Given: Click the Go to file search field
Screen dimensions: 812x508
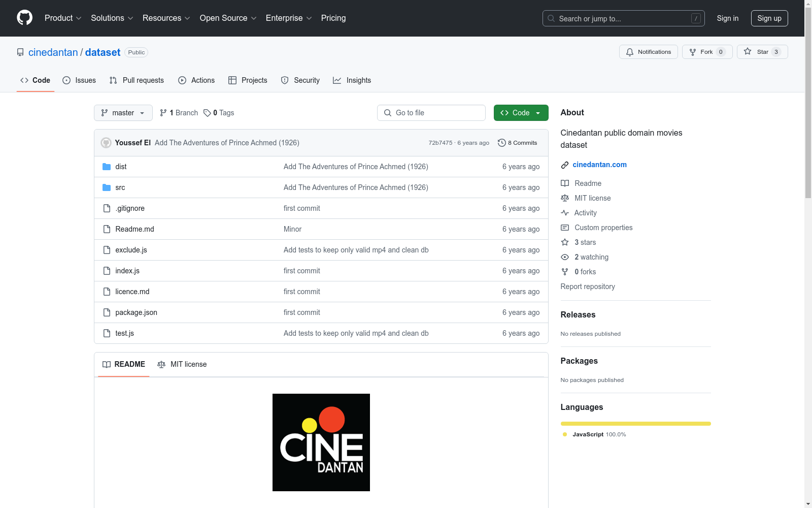Looking at the screenshot, I should coord(431,113).
